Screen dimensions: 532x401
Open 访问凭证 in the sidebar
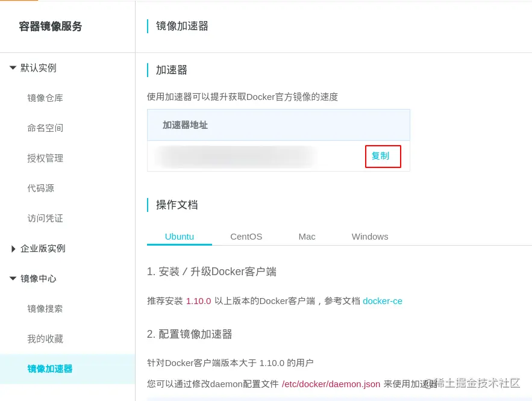click(45, 218)
